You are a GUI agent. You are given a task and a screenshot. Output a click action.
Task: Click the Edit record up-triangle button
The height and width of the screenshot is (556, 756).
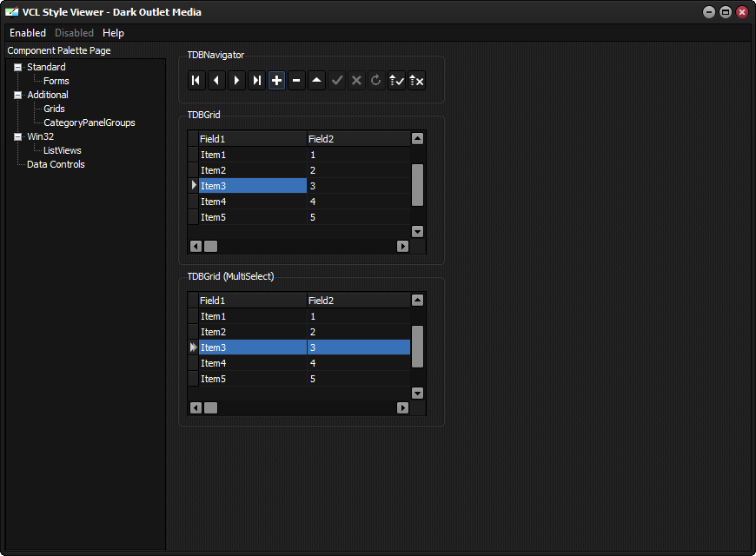click(x=317, y=81)
